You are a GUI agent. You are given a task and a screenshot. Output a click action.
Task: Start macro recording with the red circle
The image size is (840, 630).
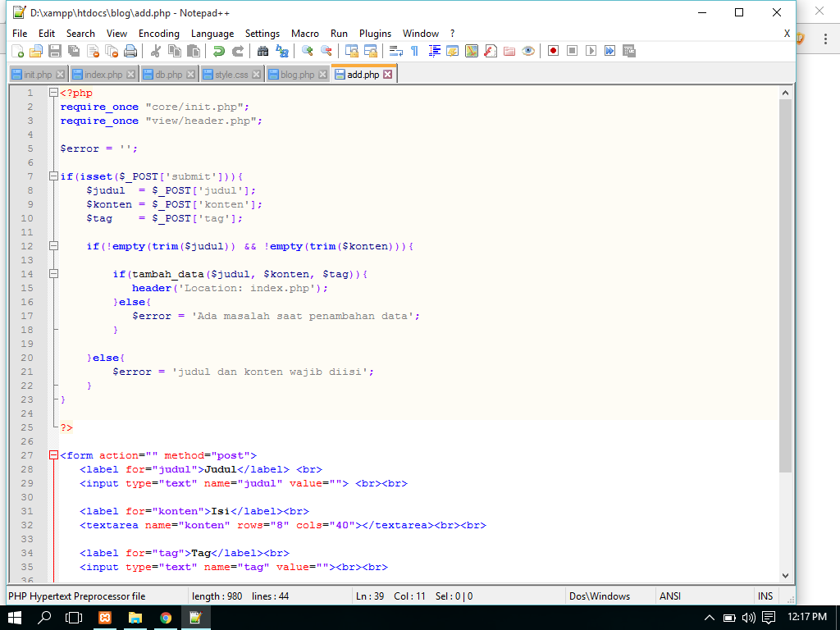click(554, 51)
